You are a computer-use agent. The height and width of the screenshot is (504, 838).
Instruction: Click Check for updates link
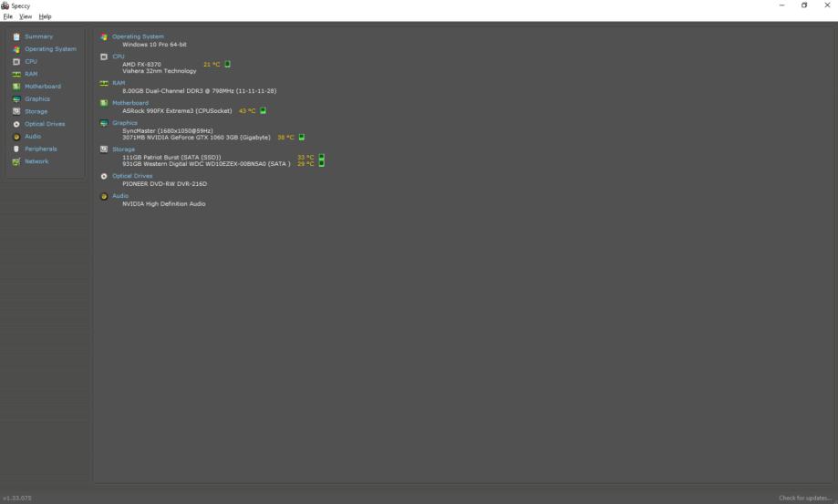805,499
